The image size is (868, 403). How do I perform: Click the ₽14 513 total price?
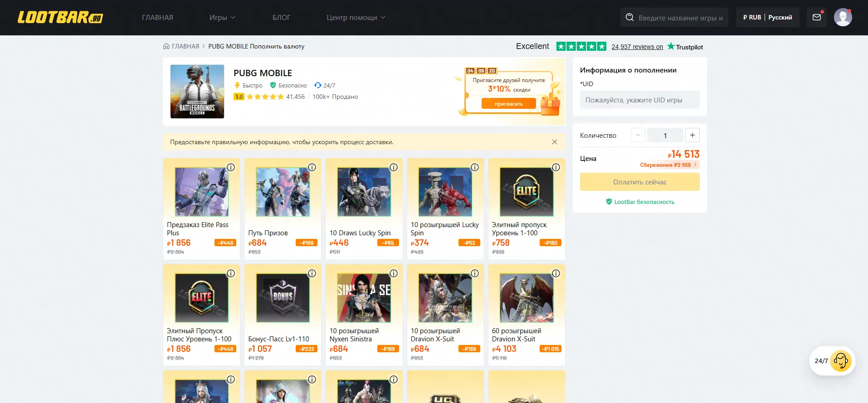click(684, 154)
